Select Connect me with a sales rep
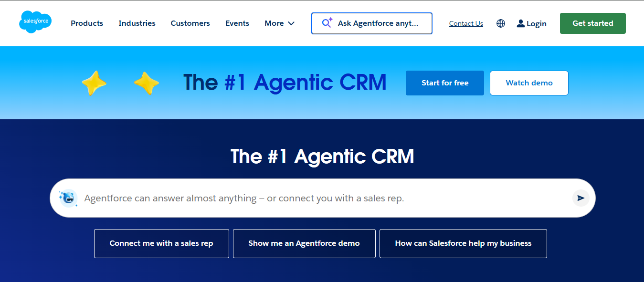 click(x=161, y=243)
